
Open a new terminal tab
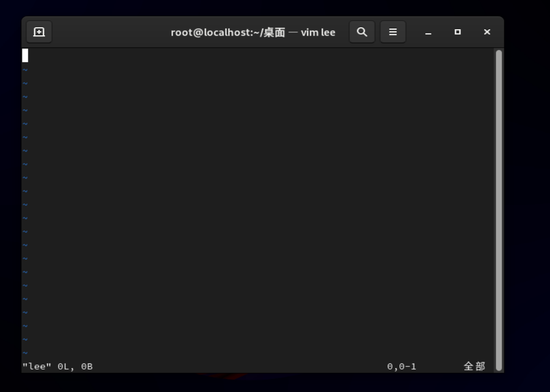[39, 32]
